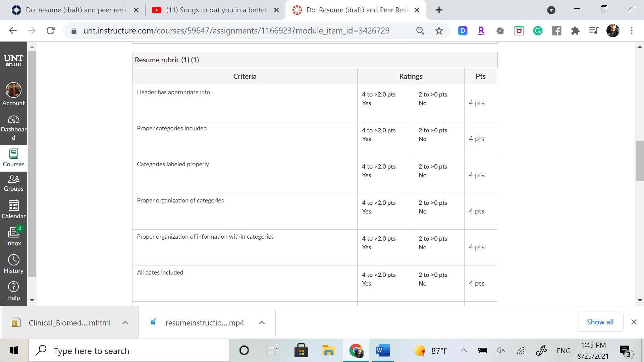Open Chrome profile avatar

click(613, 31)
